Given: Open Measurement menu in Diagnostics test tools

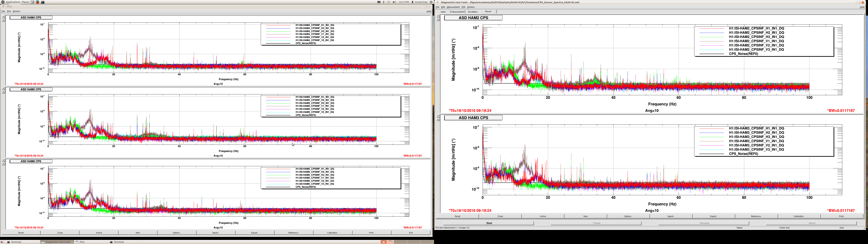Looking at the screenshot, I should (x=453, y=7).
